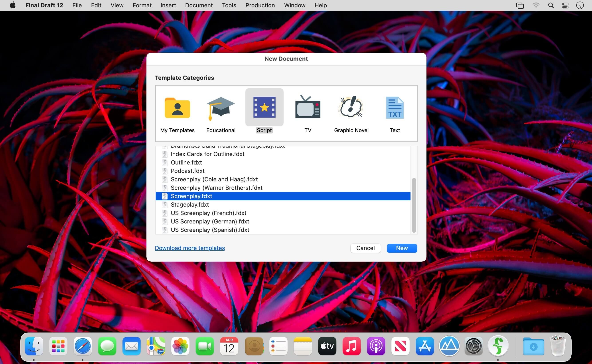
Task: Choose Screenplay (Warner Brothers).fdxt template
Action: (216, 188)
